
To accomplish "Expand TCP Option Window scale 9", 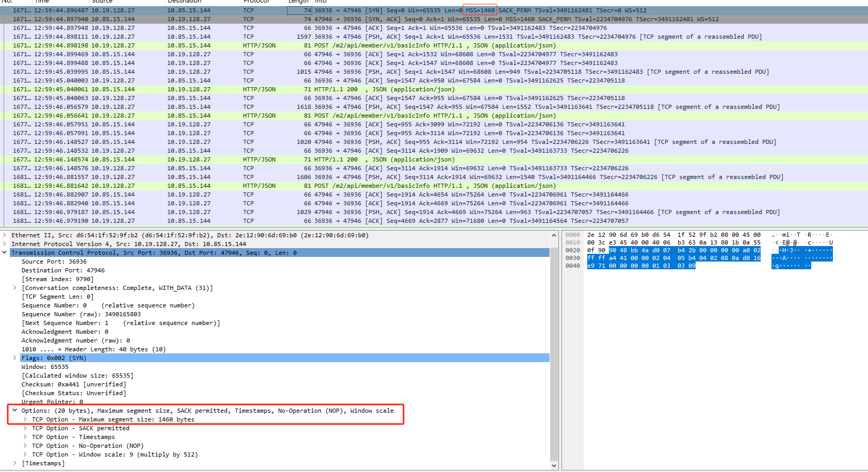I will pos(25,454).
